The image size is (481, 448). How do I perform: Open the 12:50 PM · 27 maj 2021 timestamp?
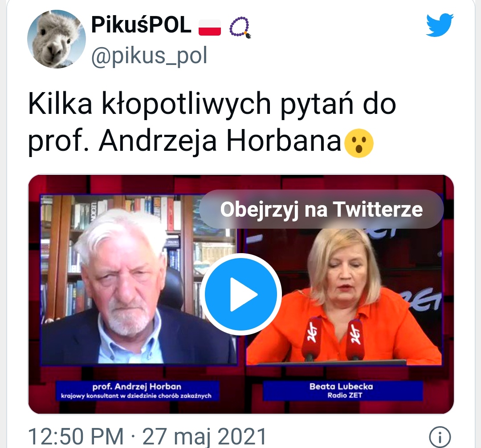click(x=147, y=436)
